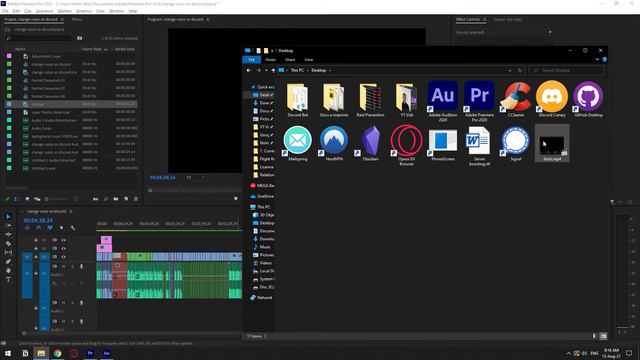
Task: Select the YT Vids folder
Action: (407, 99)
